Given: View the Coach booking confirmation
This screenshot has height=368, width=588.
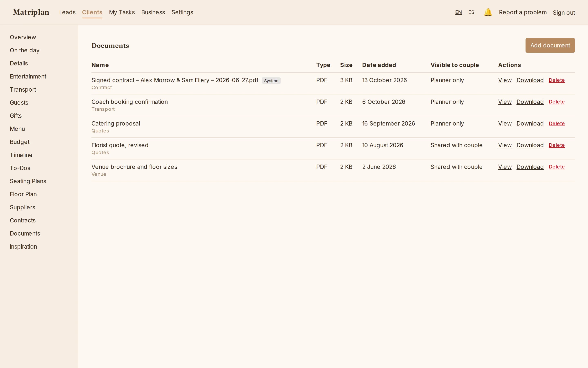Looking at the screenshot, I should point(505,102).
